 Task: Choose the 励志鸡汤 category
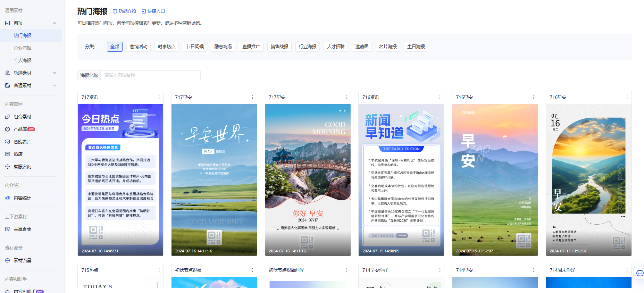point(223,47)
